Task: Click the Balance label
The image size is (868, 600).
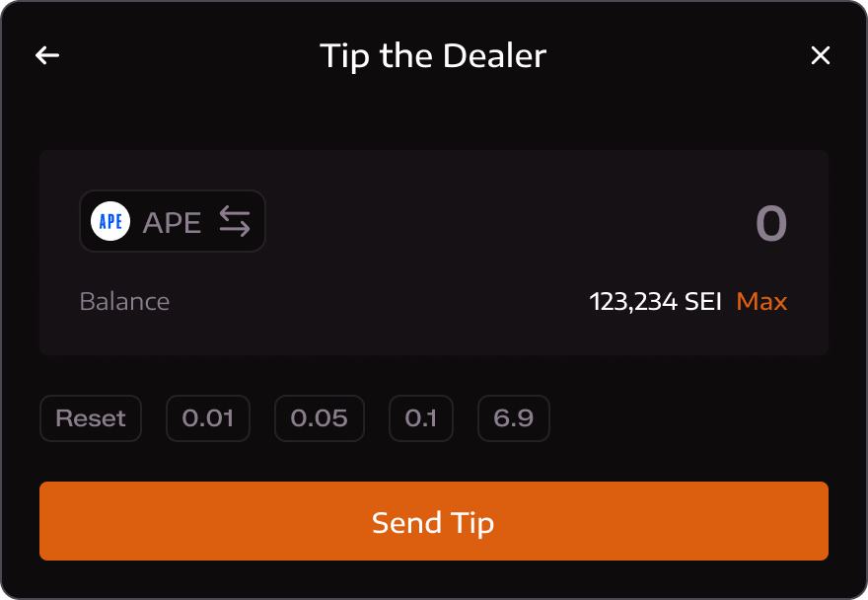Action: point(124,301)
